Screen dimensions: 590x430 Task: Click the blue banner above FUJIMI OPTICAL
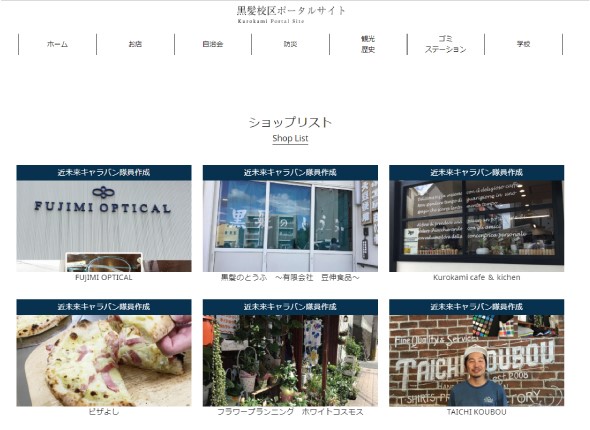point(104,173)
